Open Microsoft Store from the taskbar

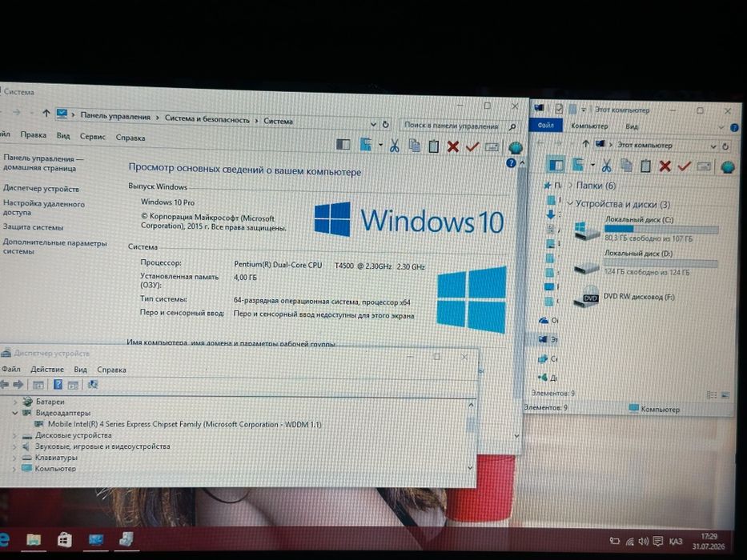(64, 539)
